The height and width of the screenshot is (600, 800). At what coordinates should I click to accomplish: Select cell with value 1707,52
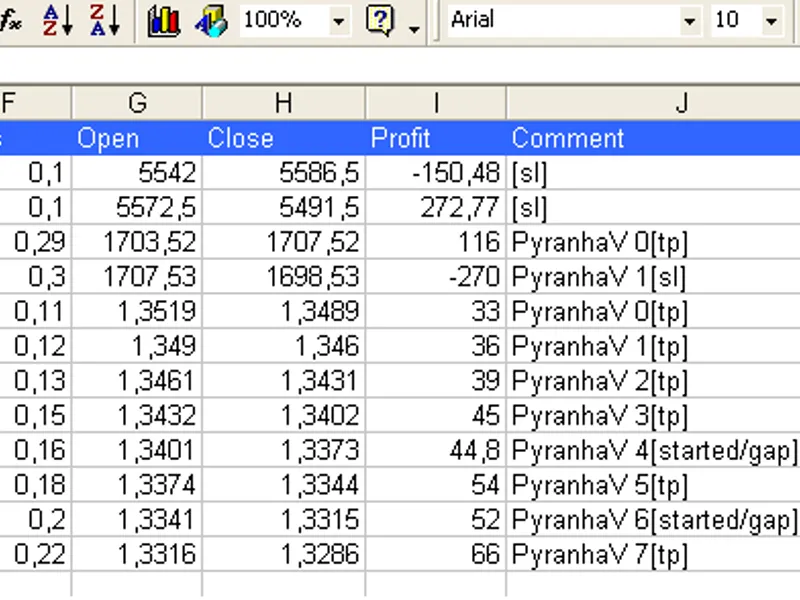tap(284, 242)
